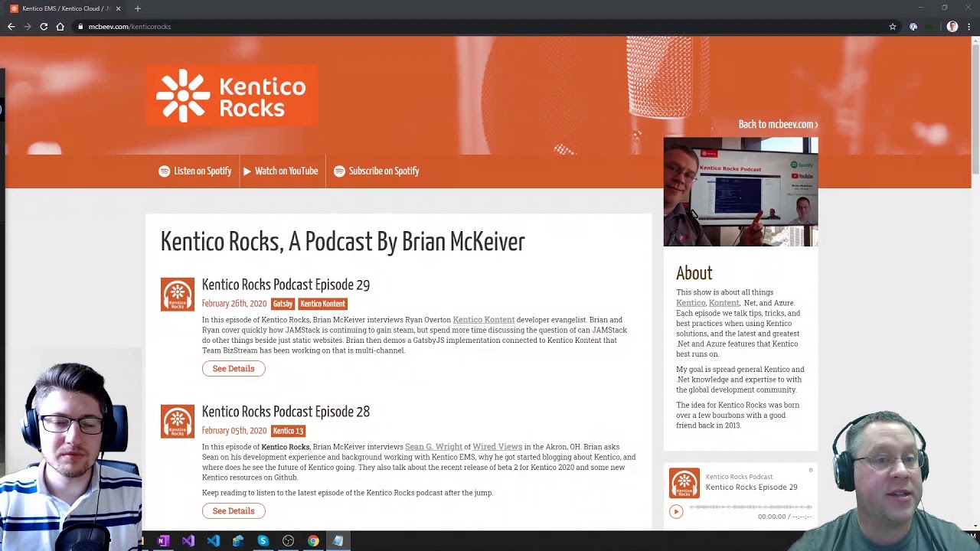Open Wired Views link
This screenshot has height=551, width=980.
(x=497, y=447)
